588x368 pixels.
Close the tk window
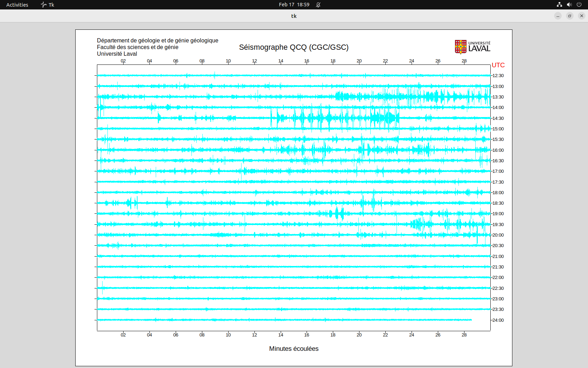tap(582, 16)
